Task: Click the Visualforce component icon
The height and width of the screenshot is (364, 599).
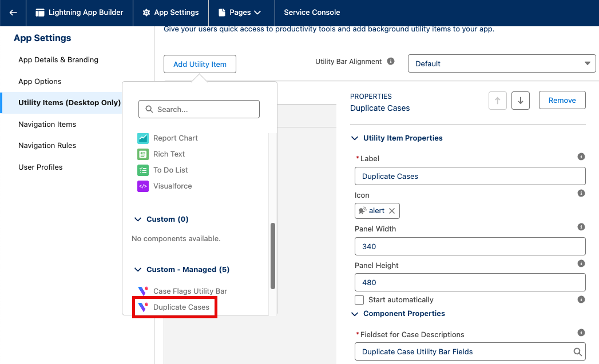Action: (x=143, y=186)
